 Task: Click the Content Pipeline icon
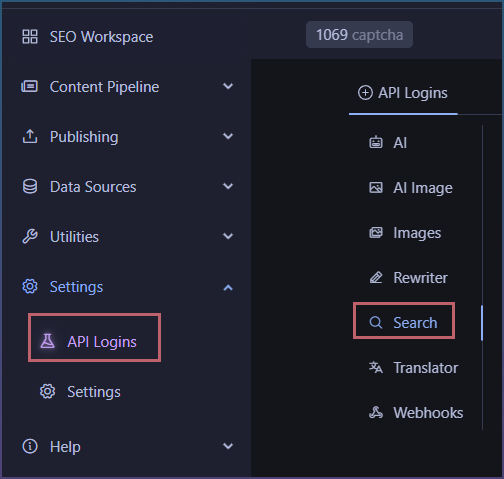(30, 87)
